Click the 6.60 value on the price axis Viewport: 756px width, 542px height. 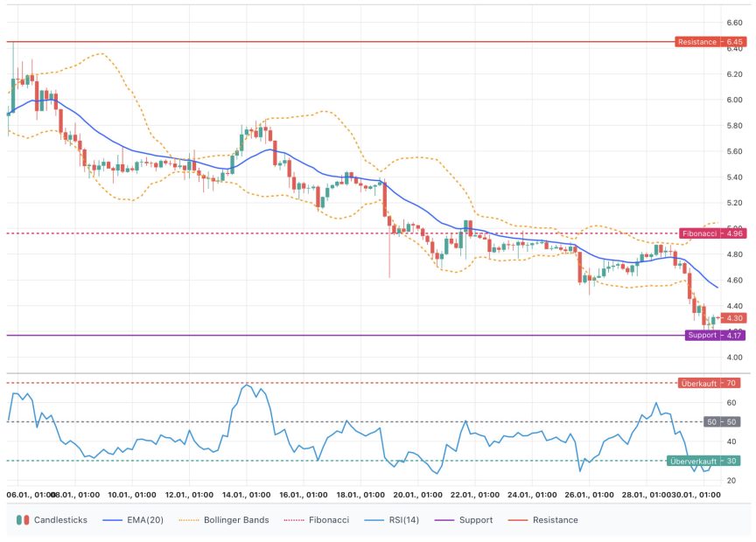point(734,23)
